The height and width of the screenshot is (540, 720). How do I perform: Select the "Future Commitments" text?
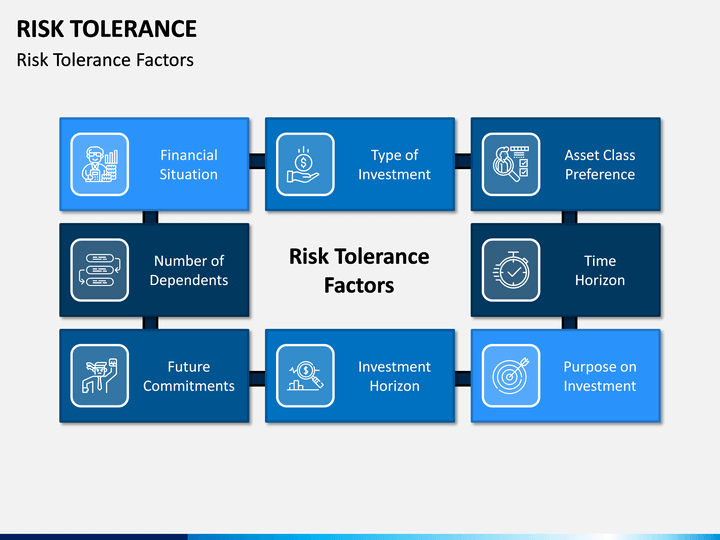(x=189, y=376)
